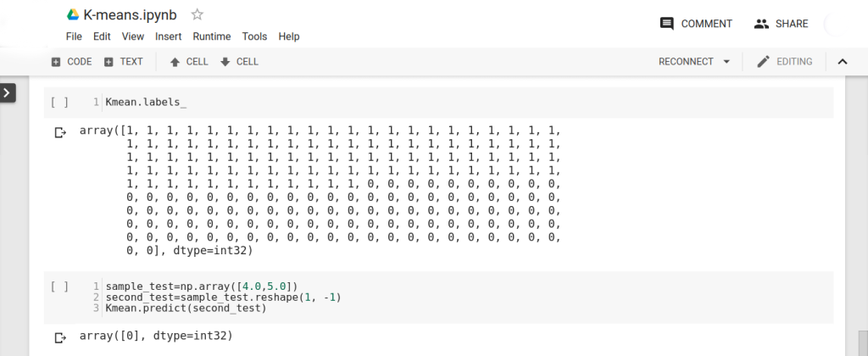The width and height of the screenshot is (868, 356).
Task: Add a new code cell
Action: (x=71, y=62)
